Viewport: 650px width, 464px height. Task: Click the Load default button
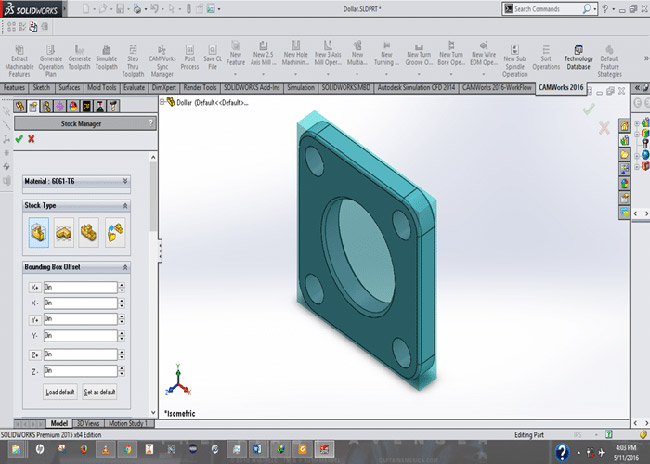tap(60, 392)
